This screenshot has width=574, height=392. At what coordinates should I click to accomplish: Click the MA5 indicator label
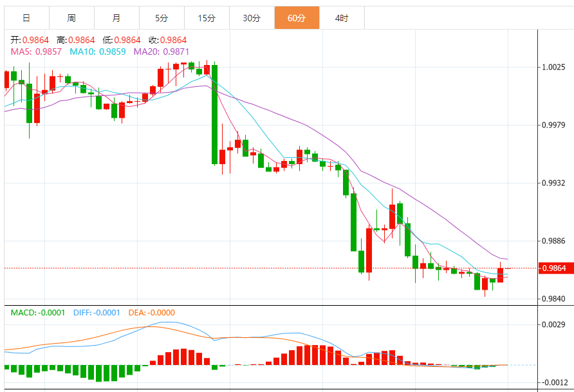[x=36, y=51]
